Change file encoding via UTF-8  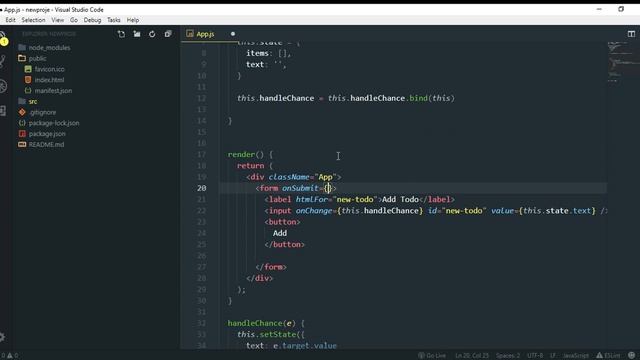tap(535, 356)
